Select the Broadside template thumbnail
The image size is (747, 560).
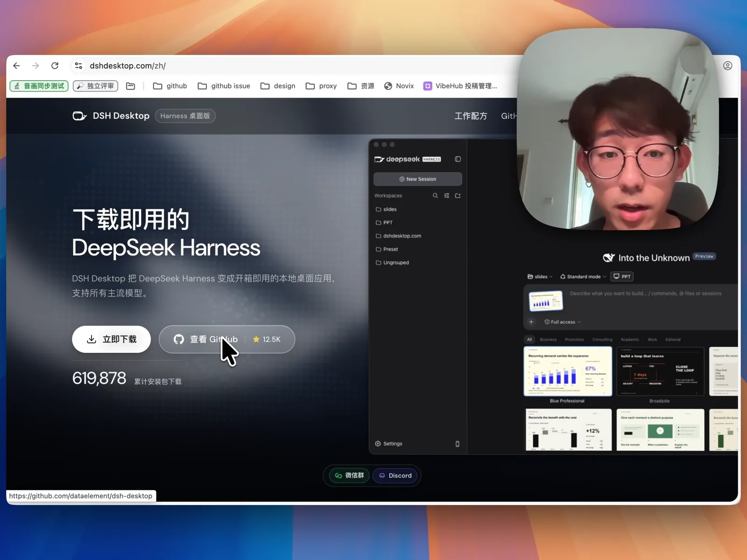pyautogui.click(x=660, y=371)
